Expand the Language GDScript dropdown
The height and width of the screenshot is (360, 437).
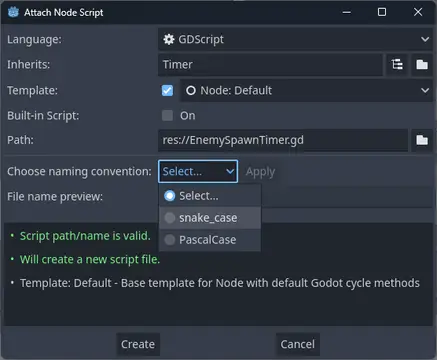pos(295,39)
